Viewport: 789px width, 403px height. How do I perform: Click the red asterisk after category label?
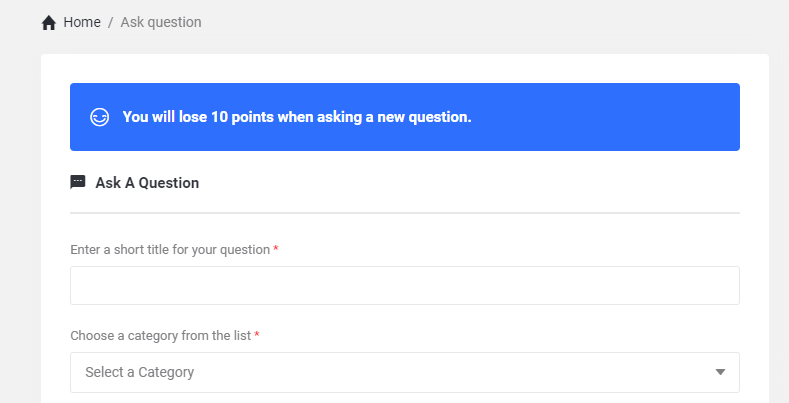click(257, 335)
